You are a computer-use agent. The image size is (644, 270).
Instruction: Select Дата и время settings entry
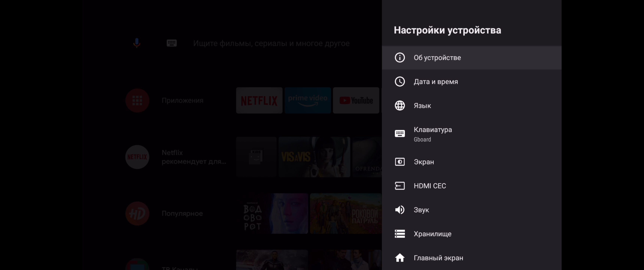coord(435,82)
